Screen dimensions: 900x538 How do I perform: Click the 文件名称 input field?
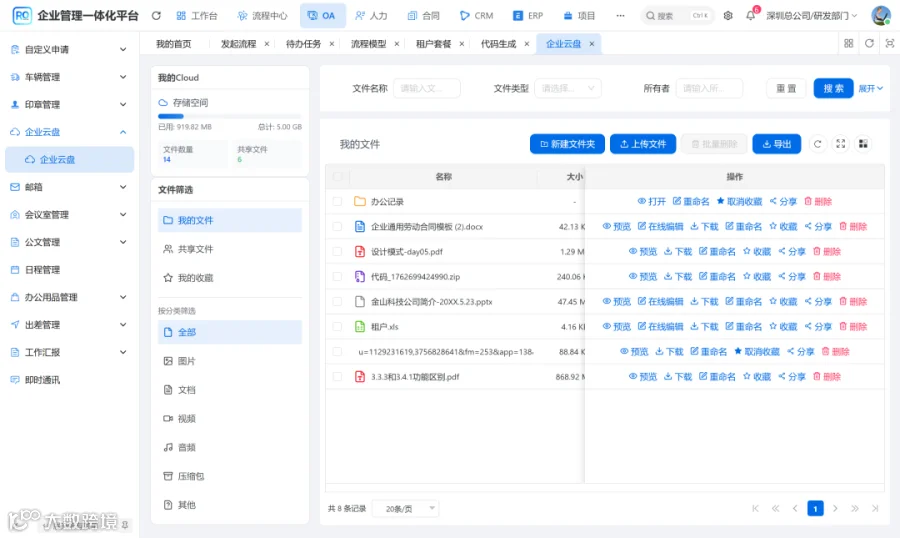(x=426, y=88)
